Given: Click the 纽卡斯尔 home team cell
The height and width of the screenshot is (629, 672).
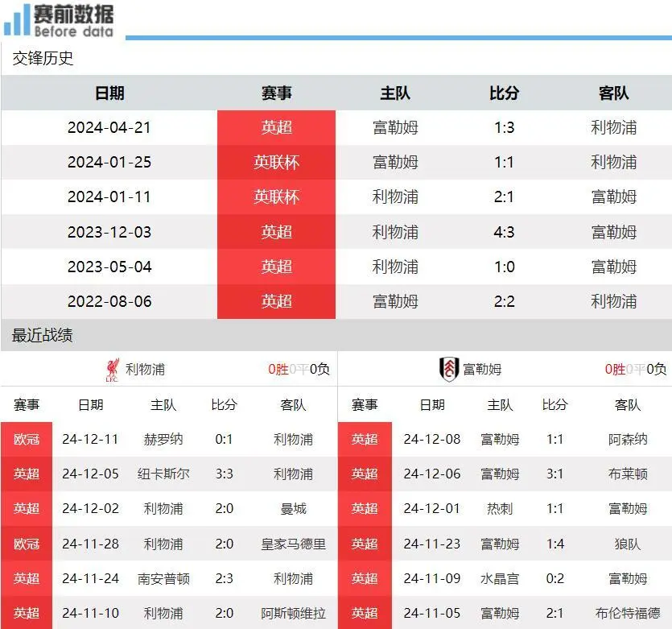Looking at the screenshot, I should (x=163, y=474).
